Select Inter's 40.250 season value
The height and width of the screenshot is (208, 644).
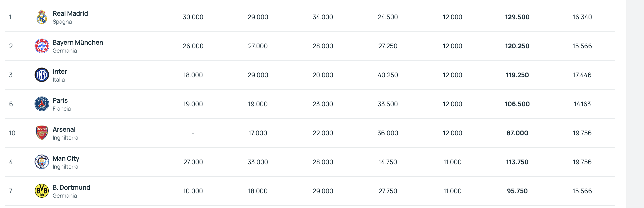coord(387,75)
